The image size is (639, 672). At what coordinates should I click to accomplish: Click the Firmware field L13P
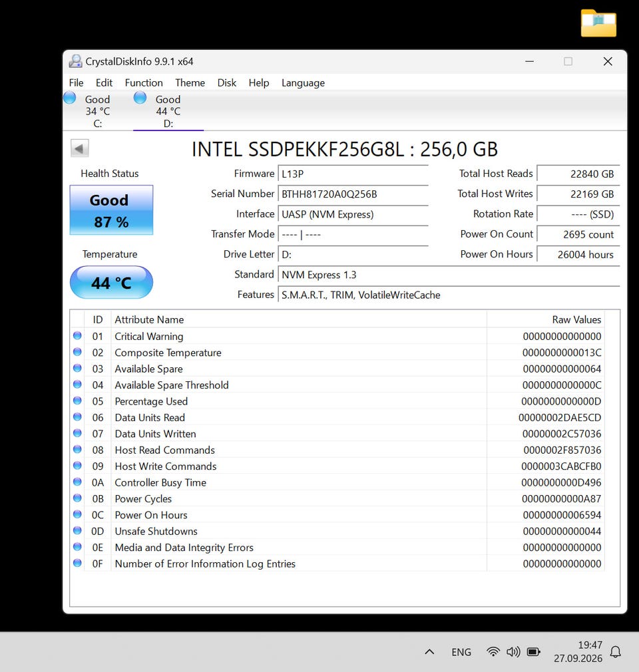click(x=353, y=174)
